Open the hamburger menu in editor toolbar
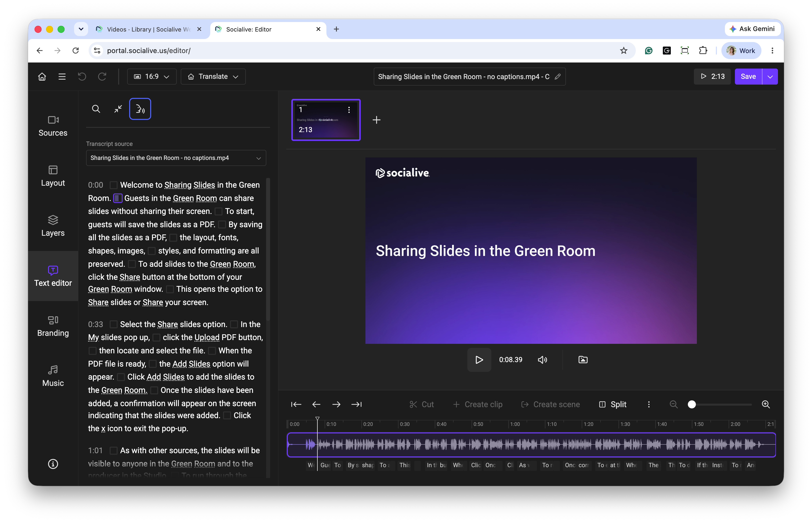 (x=62, y=77)
